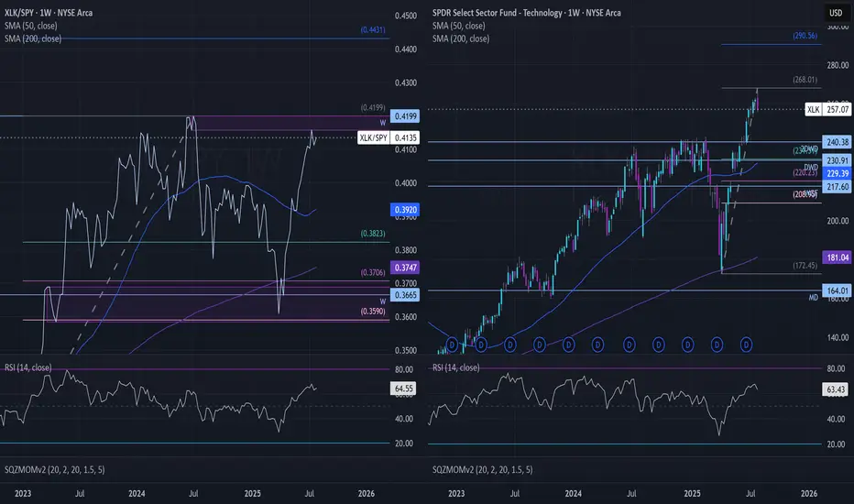Click the June 2025 dividend D marker
This screenshot has height=504, width=854.
(746, 345)
